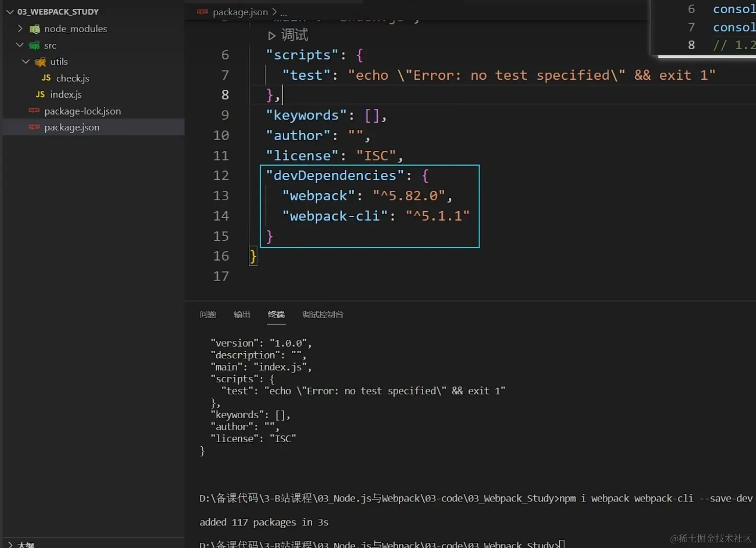Click the JS icon beside check.js
This screenshot has height=548, width=756.
click(x=46, y=78)
